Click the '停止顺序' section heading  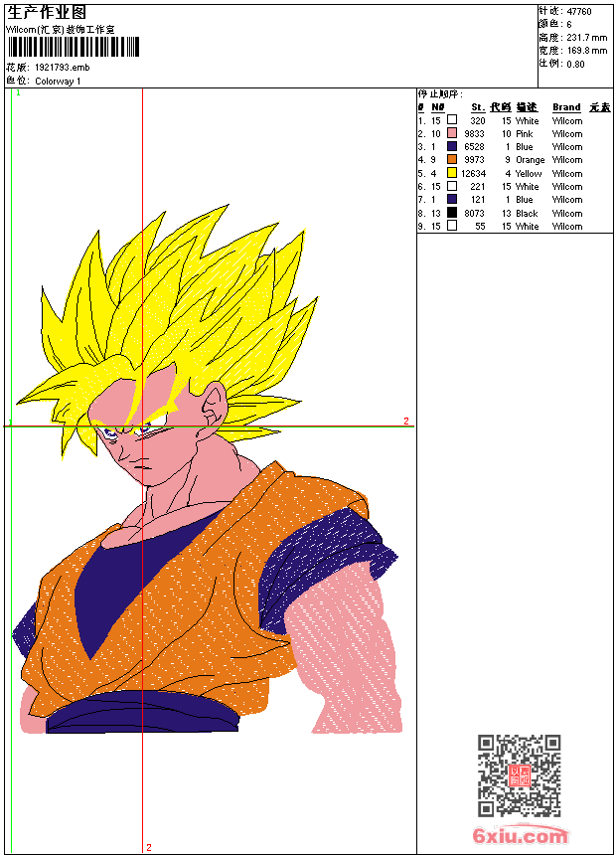440,94
